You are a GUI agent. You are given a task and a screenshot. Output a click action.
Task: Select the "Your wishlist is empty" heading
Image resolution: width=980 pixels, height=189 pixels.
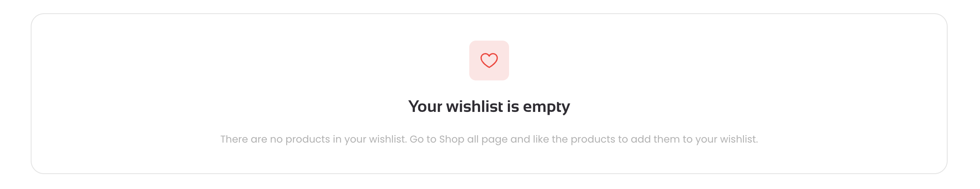click(x=489, y=107)
